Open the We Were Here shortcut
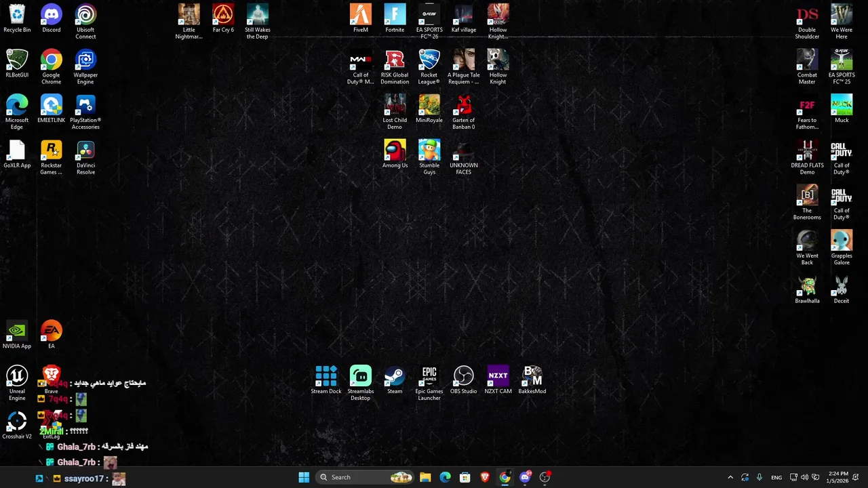868x488 pixels. 842,22
